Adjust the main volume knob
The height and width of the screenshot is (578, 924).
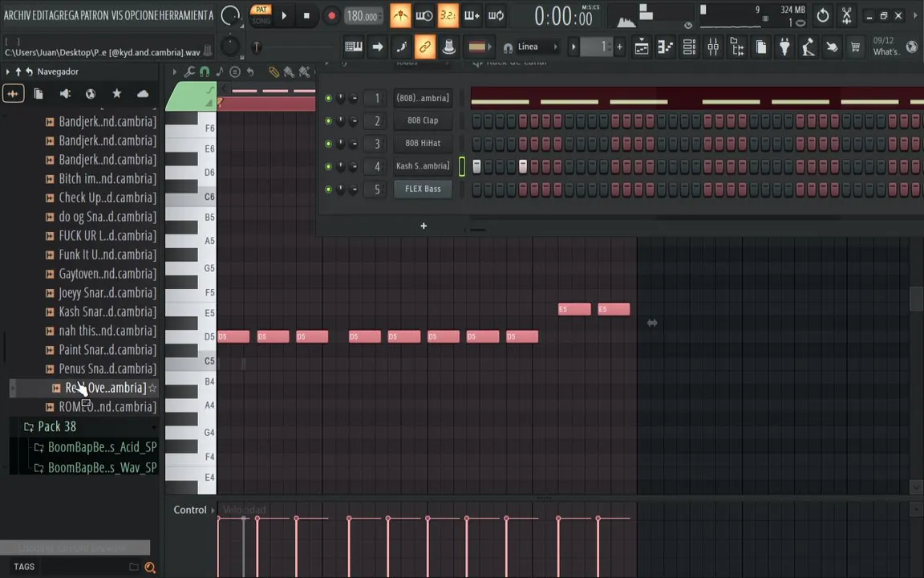(230, 16)
